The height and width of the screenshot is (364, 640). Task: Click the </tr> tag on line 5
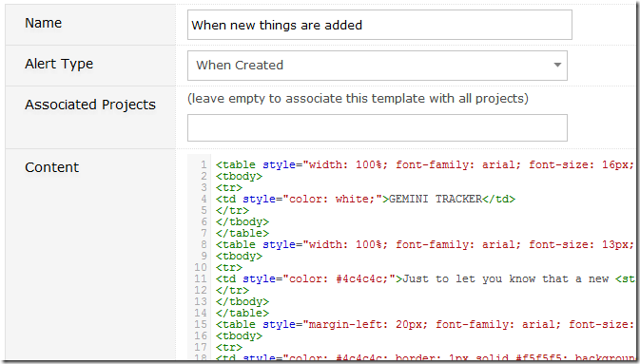(232, 211)
